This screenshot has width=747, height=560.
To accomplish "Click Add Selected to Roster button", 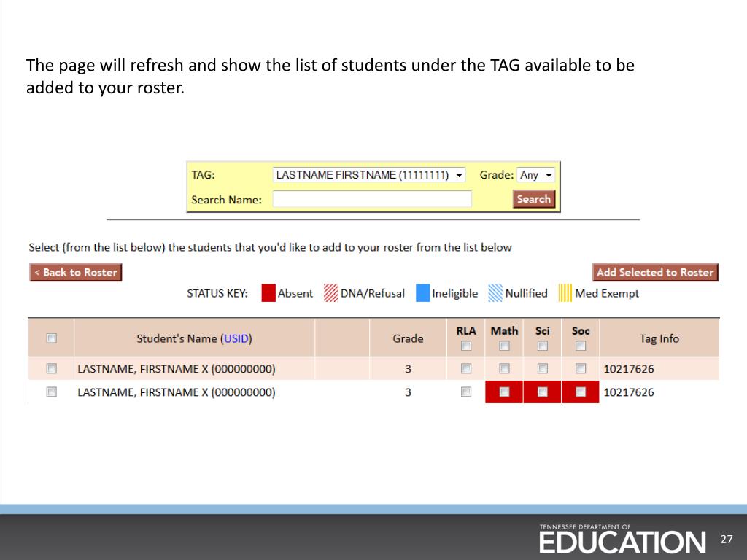I will (655, 273).
